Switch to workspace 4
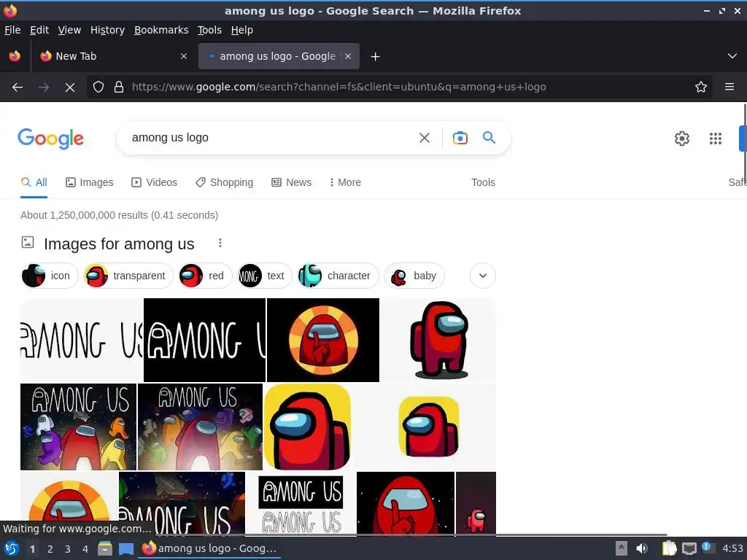This screenshot has height=560, width=747. pyautogui.click(x=85, y=549)
